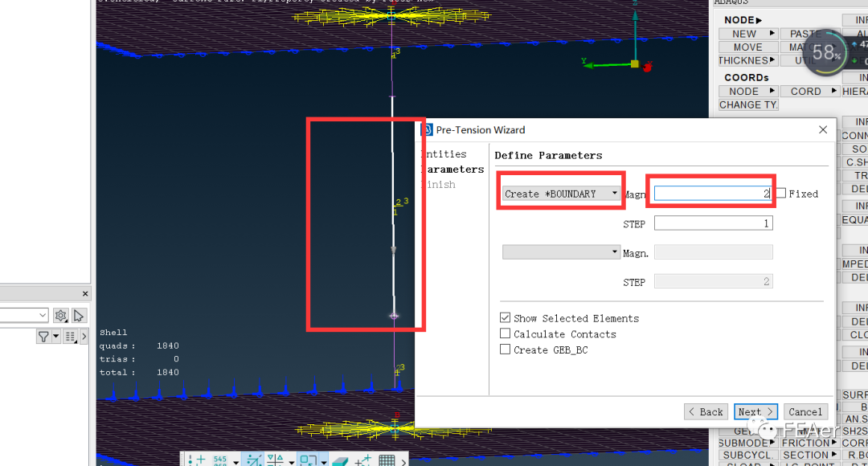The width and height of the screenshot is (868, 466).
Task: Open the empty second parameter dropdown
Action: point(561,252)
